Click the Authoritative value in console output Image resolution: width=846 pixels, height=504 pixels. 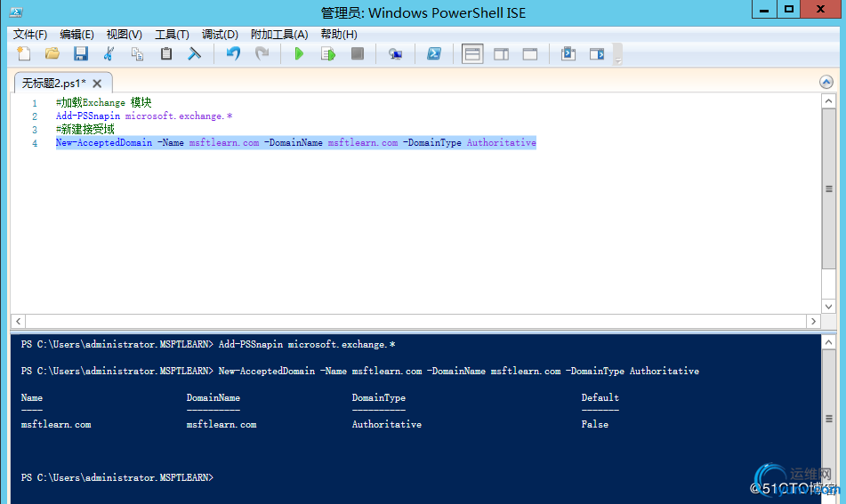[387, 424]
